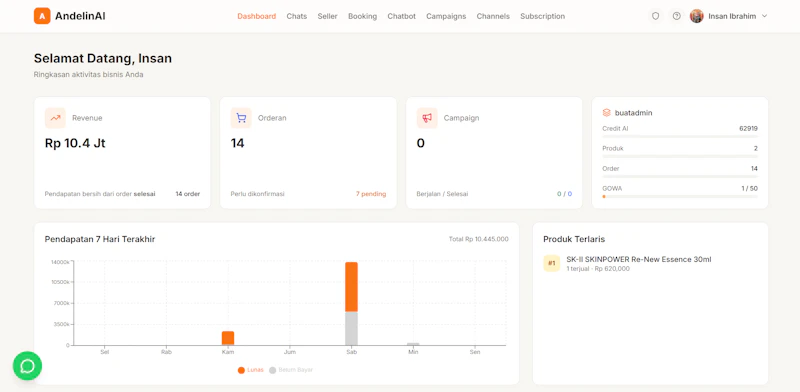The image size is (800, 392).
Task: Click the buatadmin plan name
Action: point(634,113)
